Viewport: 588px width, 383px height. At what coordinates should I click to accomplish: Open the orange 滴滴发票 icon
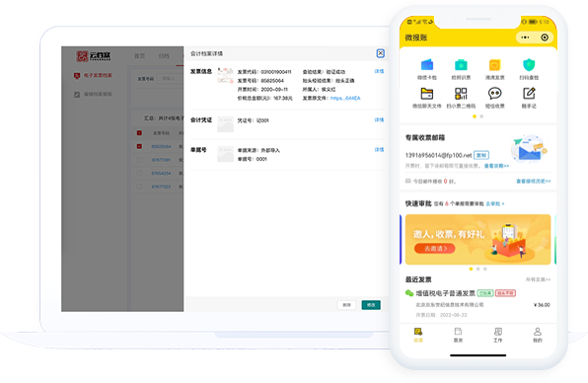tap(495, 65)
